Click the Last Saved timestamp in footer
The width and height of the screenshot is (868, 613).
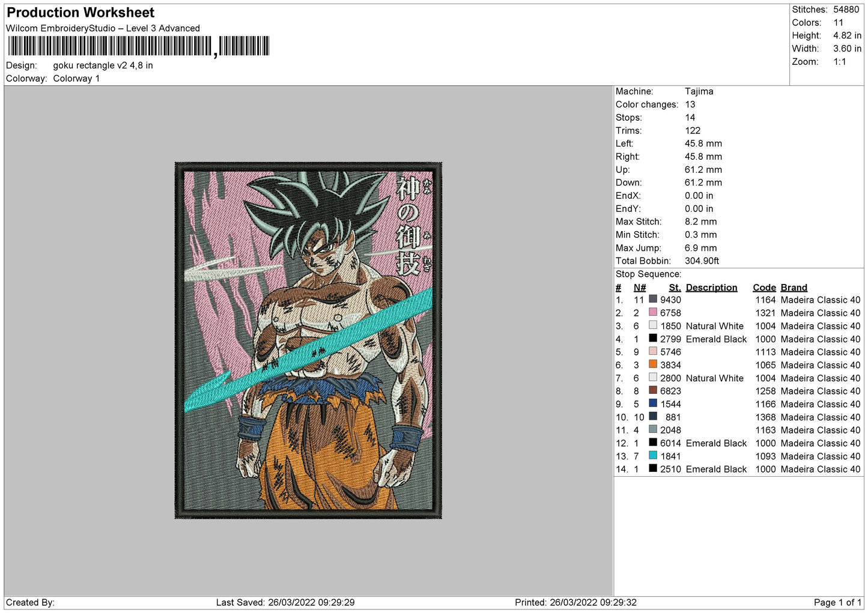(285, 602)
